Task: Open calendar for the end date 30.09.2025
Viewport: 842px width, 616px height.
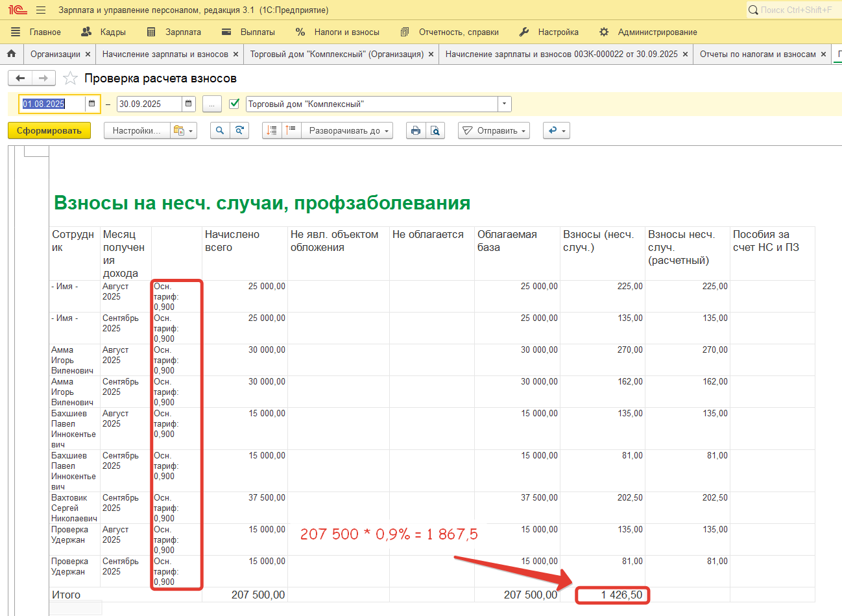Action: [188, 104]
